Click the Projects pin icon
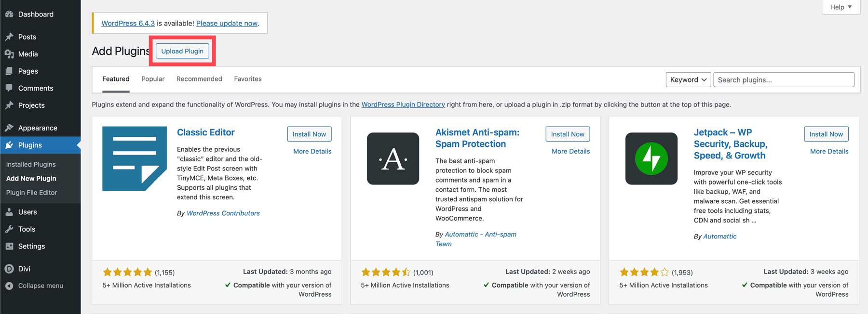Image resolution: width=868 pixels, height=314 pixels. [x=9, y=105]
